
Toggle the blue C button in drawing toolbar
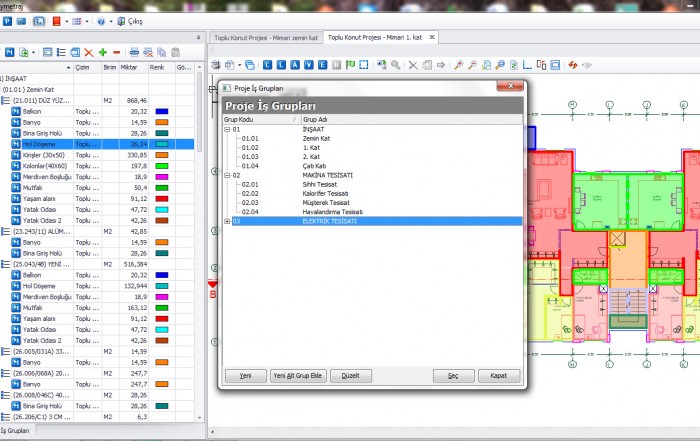268,65
